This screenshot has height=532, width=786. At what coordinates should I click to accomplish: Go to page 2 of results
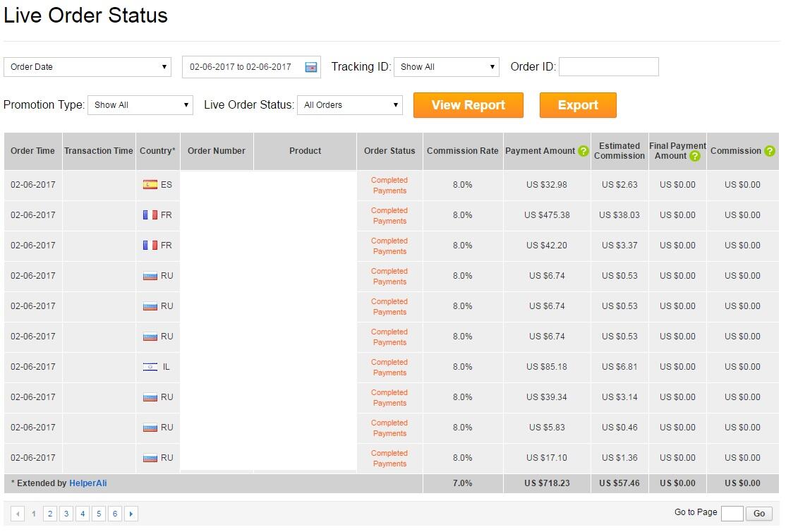[x=50, y=514]
